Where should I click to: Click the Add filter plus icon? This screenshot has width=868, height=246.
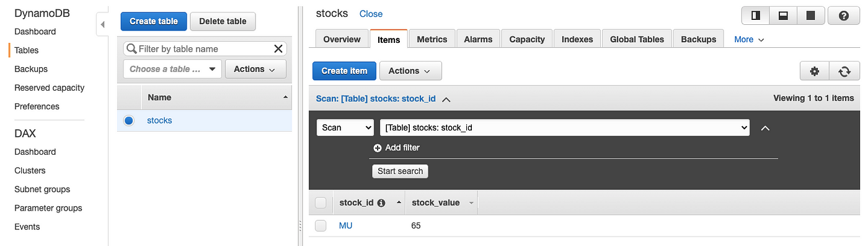[x=378, y=148]
